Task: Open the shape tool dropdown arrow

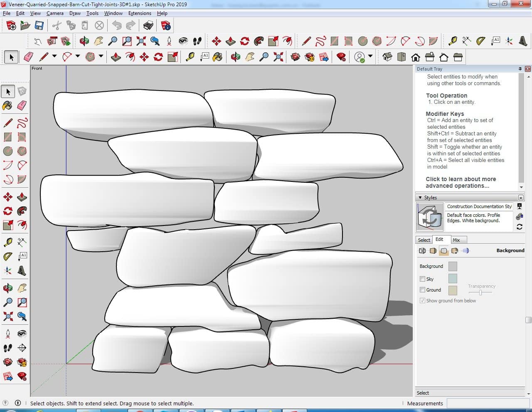Action: [x=101, y=56]
